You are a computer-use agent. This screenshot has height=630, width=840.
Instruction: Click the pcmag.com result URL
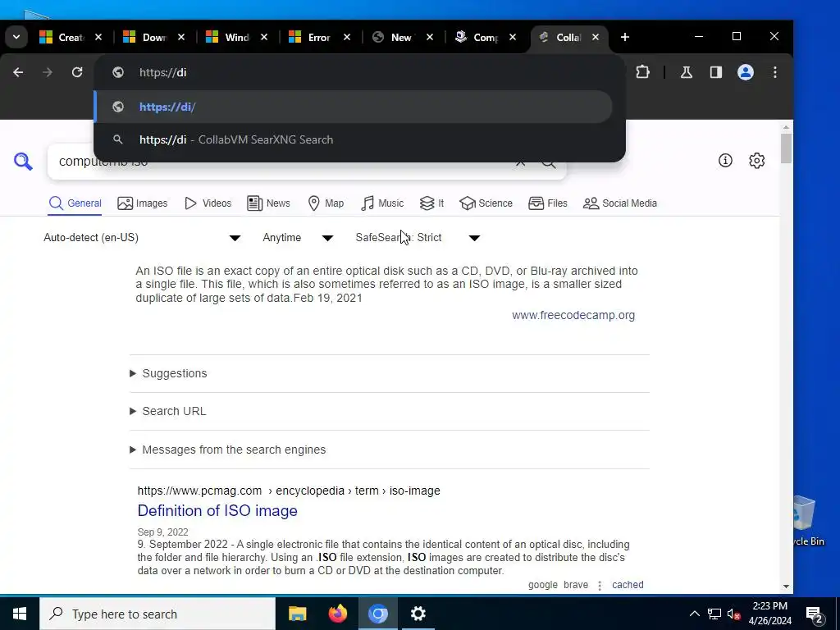tap(289, 491)
